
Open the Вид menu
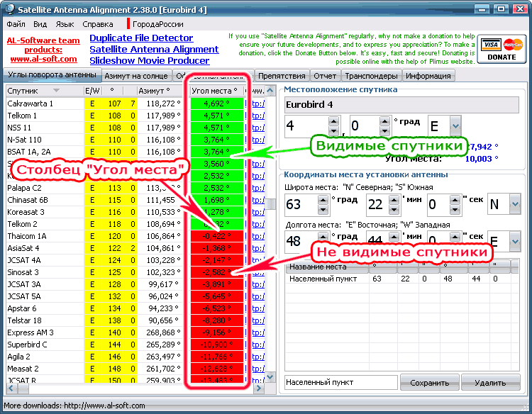tap(40, 24)
